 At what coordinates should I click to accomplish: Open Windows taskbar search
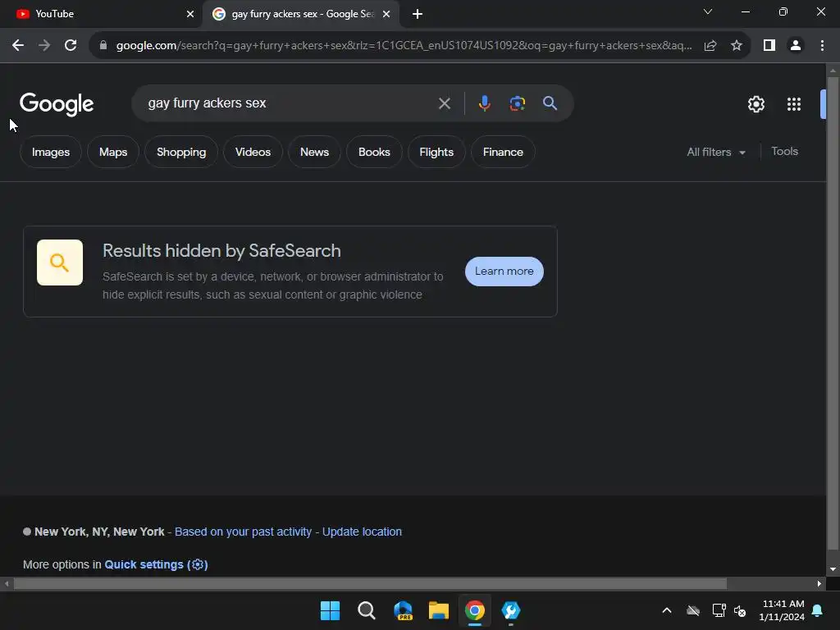pos(367,610)
